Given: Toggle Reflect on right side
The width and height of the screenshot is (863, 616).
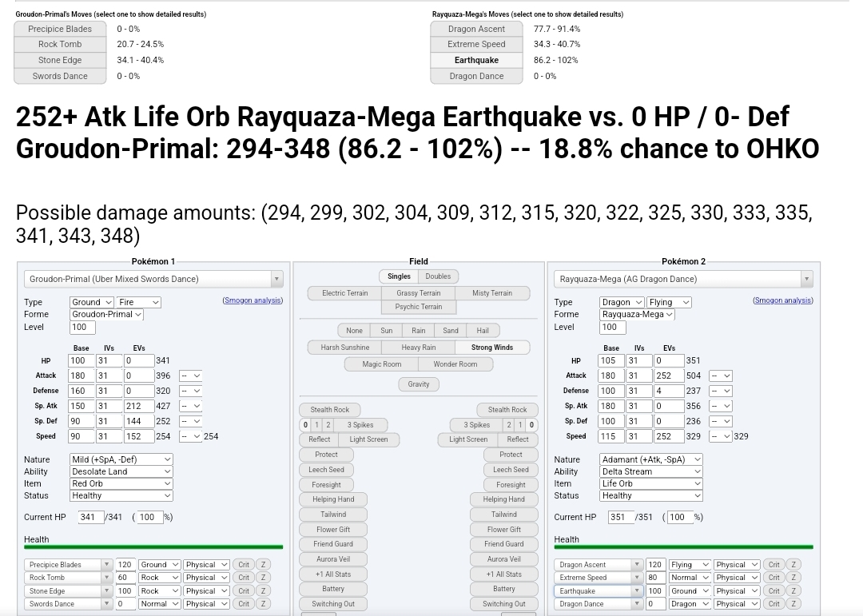Looking at the screenshot, I should click(x=518, y=439).
